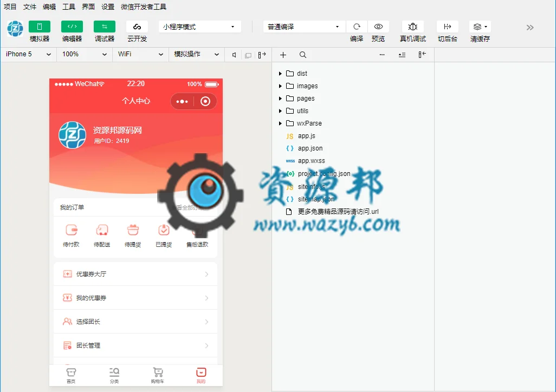Open the app.json file
The image size is (556, 392).
pyautogui.click(x=310, y=148)
